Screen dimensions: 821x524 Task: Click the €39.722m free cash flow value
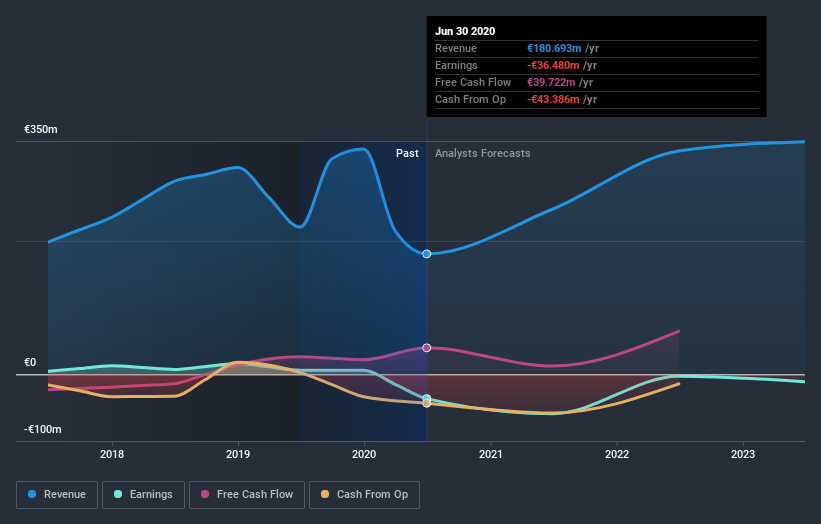click(x=551, y=82)
